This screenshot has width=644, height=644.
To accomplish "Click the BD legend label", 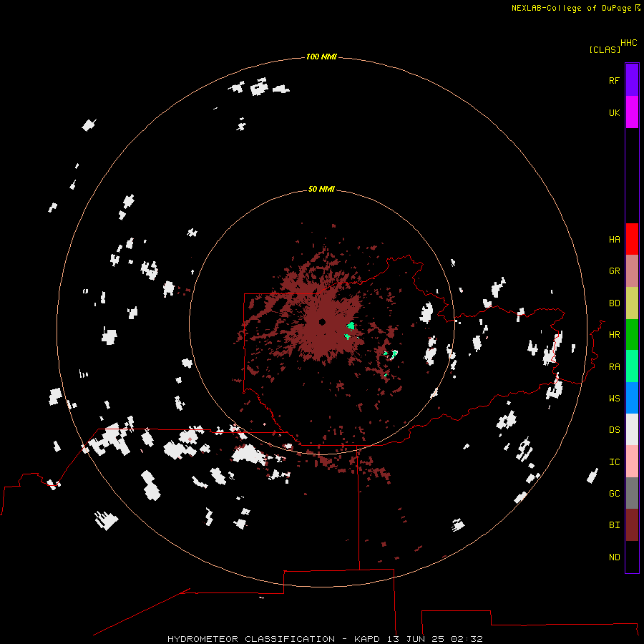I will click(x=614, y=303).
